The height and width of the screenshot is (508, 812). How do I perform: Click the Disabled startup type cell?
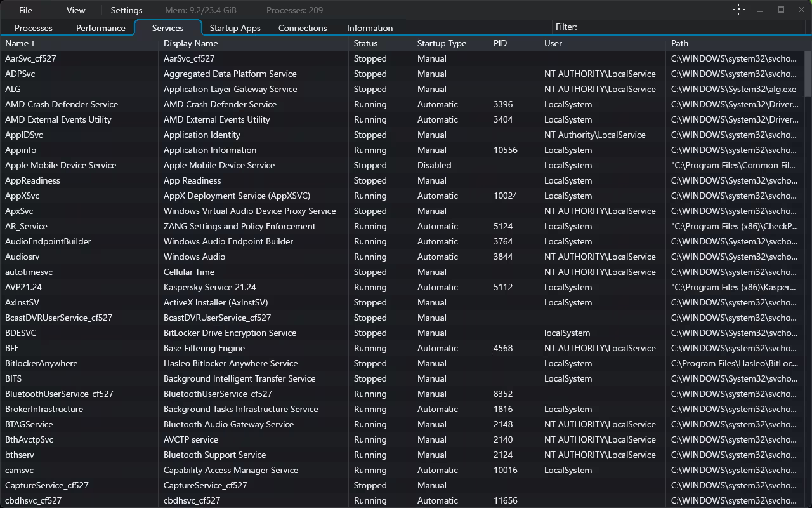pyautogui.click(x=435, y=165)
